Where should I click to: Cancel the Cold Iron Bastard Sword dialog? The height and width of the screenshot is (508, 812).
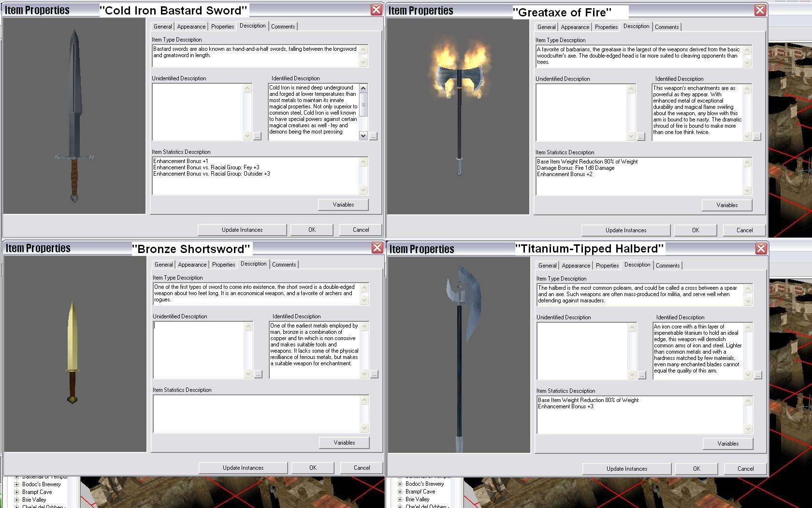click(x=361, y=230)
